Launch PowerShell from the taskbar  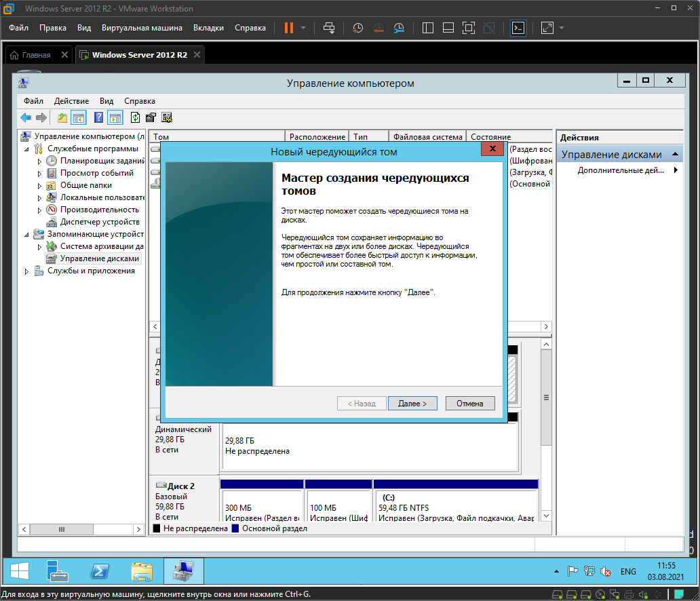(100, 571)
